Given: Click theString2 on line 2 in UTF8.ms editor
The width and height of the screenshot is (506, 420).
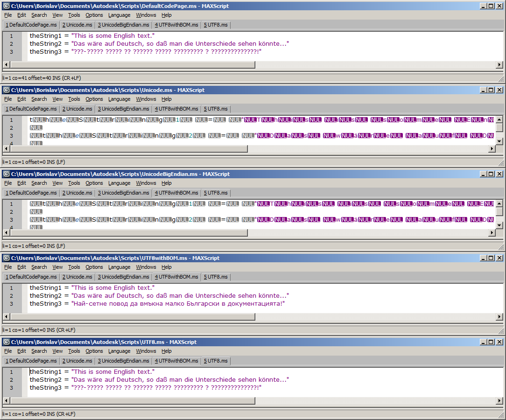Looking at the screenshot, I should (x=45, y=380).
